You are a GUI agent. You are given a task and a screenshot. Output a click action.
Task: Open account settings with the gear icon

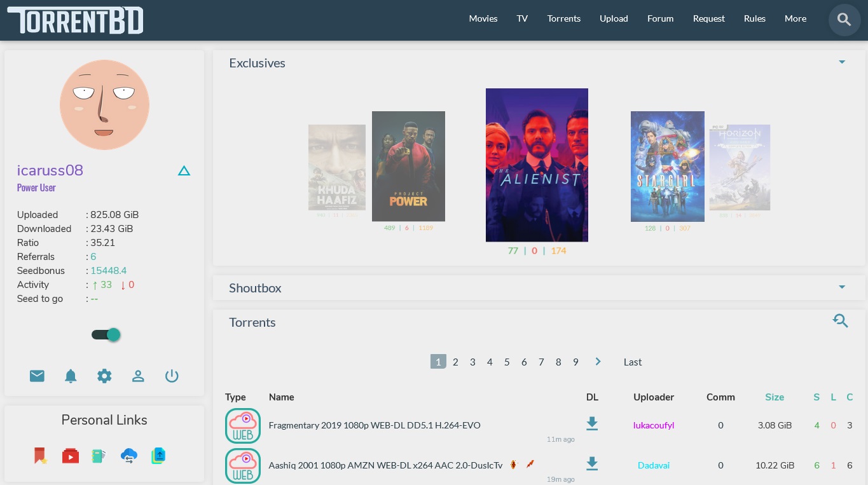(104, 376)
